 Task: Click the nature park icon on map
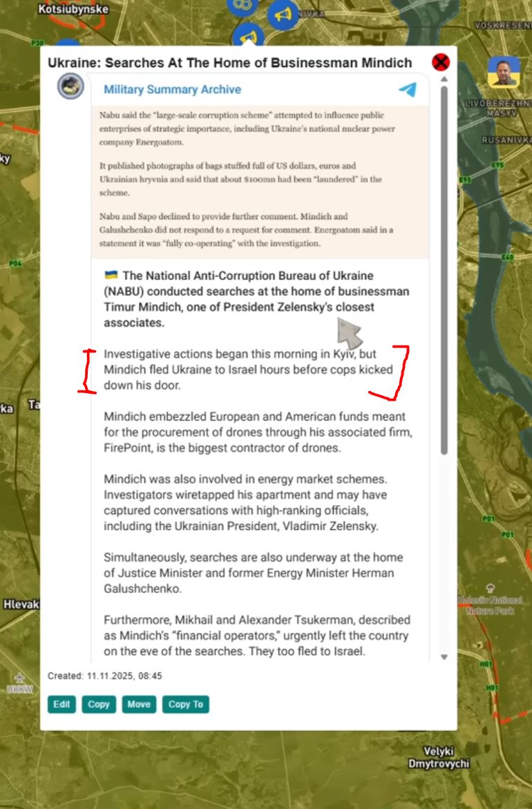491,588
